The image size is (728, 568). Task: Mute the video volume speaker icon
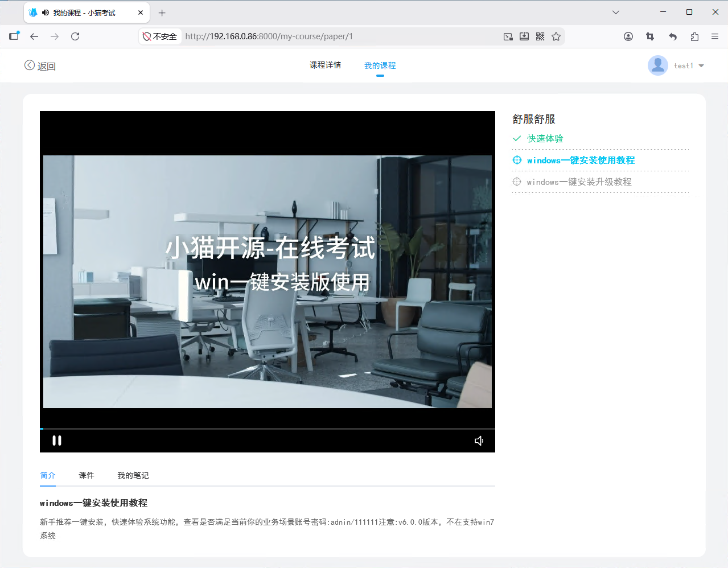[479, 441]
